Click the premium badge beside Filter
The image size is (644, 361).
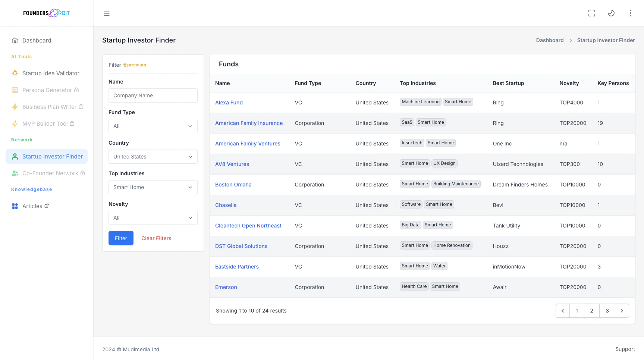coord(135,65)
